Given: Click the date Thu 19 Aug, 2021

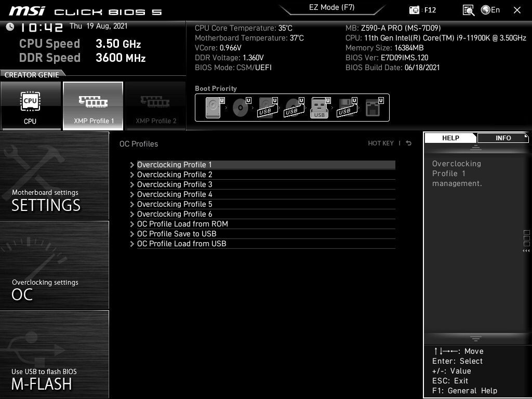Looking at the screenshot, I should click(x=98, y=26).
